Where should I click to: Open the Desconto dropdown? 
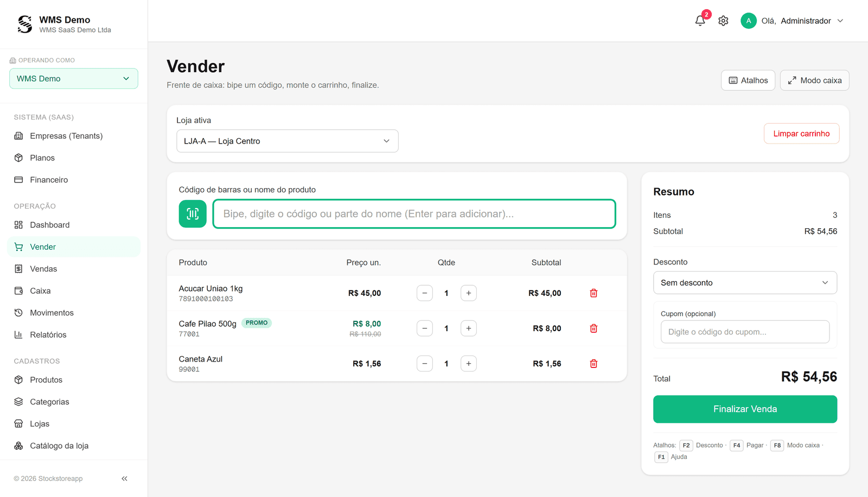[745, 283]
